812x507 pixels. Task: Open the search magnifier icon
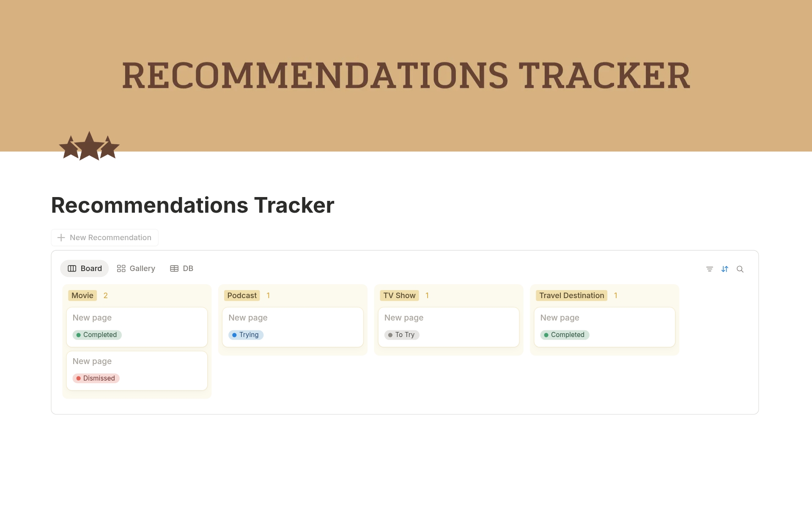pos(740,269)
